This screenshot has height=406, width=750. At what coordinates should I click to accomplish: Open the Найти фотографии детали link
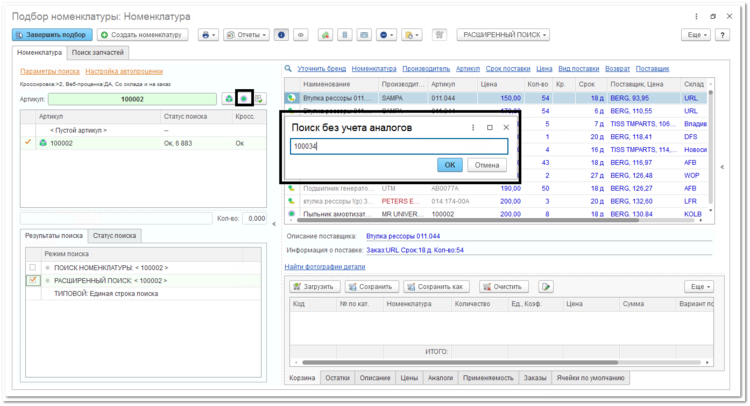coord(325,266)
